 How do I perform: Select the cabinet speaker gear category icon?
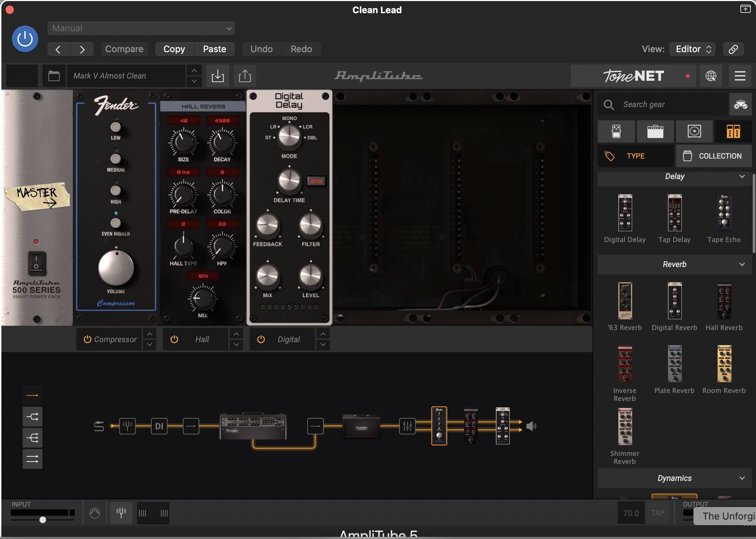point(694,131)
